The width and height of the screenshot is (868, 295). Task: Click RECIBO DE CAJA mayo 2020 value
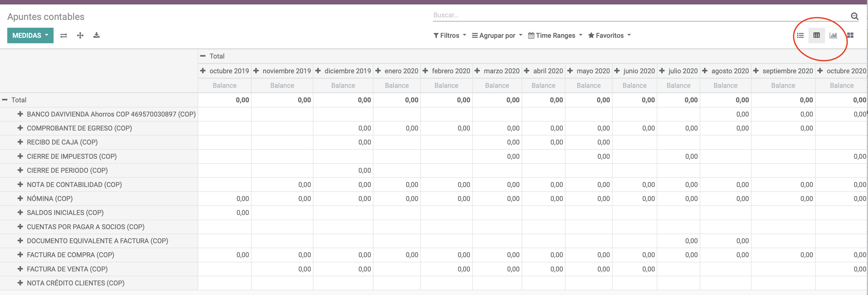pos(589,142)
